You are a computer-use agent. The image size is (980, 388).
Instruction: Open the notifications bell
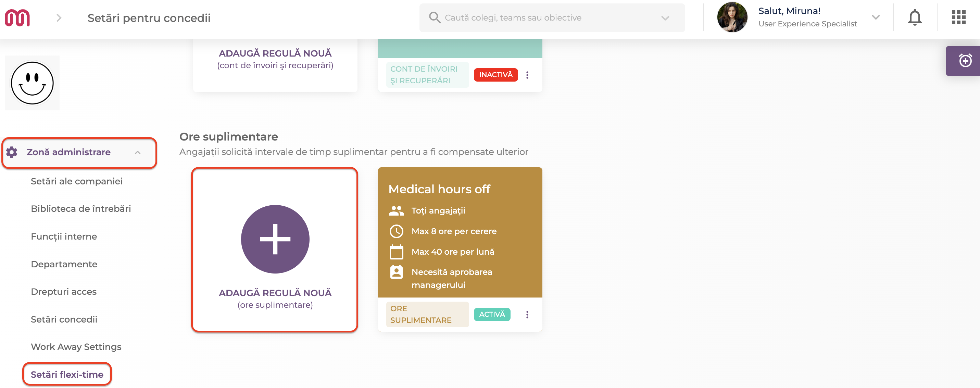point(915,17)
